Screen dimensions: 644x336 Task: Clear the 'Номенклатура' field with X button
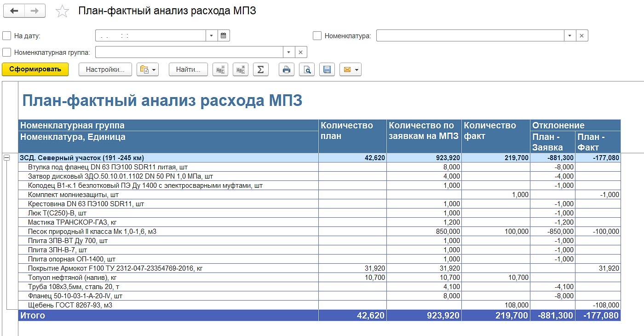[x=582, y=35]
